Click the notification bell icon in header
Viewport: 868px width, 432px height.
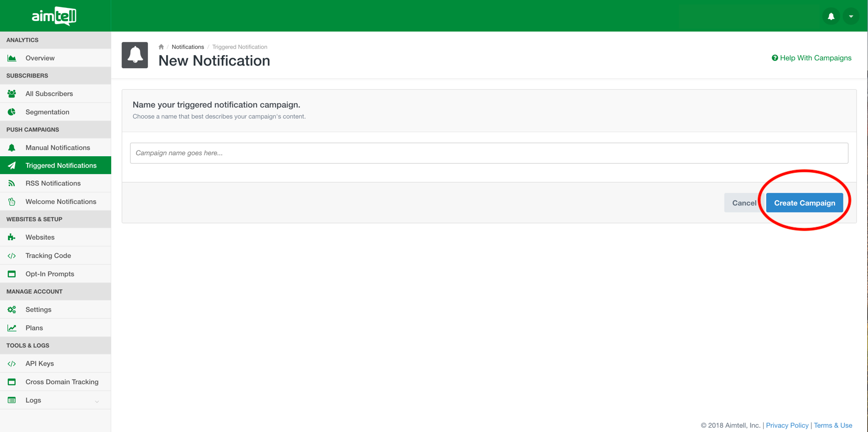click(x=831, y=16)
